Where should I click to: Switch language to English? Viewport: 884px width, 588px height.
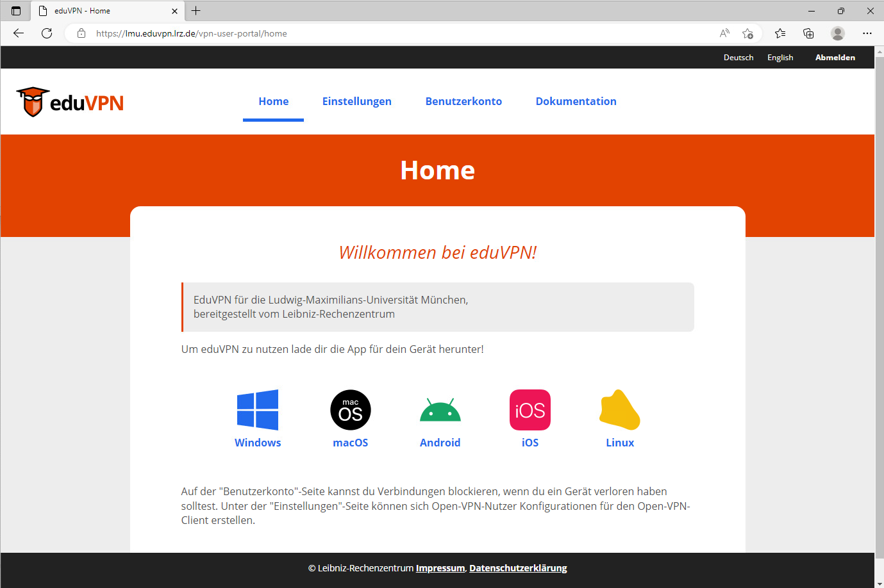click(780, 58)
